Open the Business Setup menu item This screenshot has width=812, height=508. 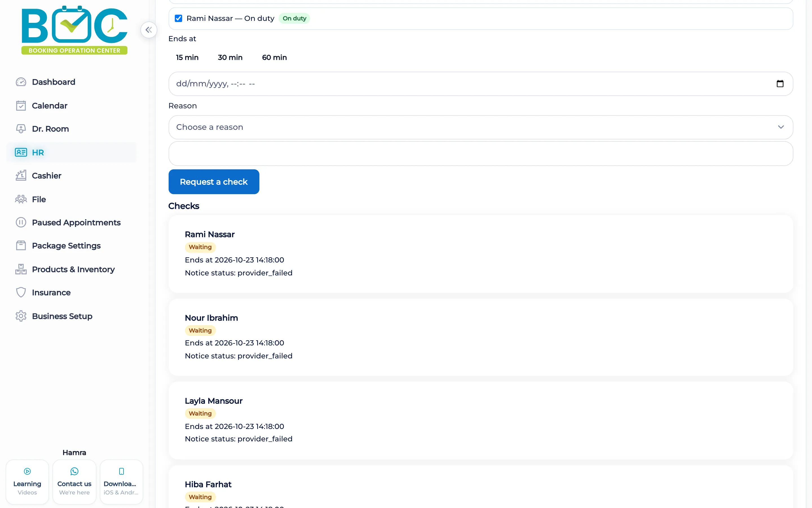point(71,316)
